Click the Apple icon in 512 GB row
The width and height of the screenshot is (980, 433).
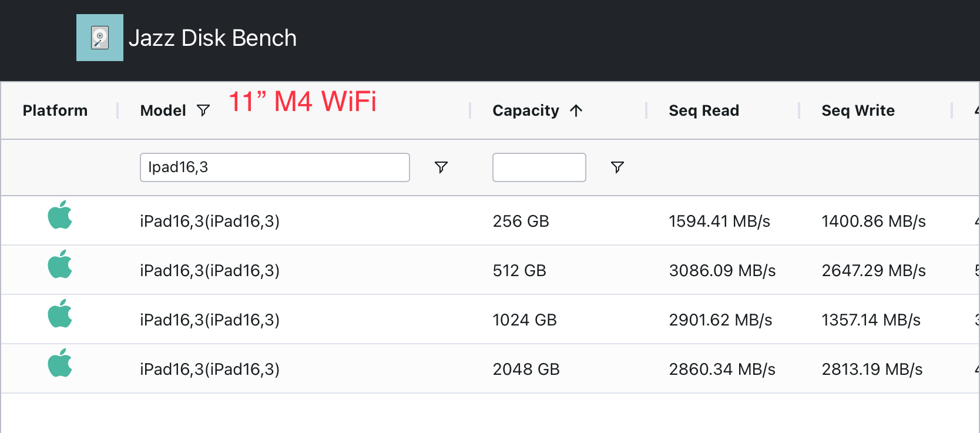(60, 264)
